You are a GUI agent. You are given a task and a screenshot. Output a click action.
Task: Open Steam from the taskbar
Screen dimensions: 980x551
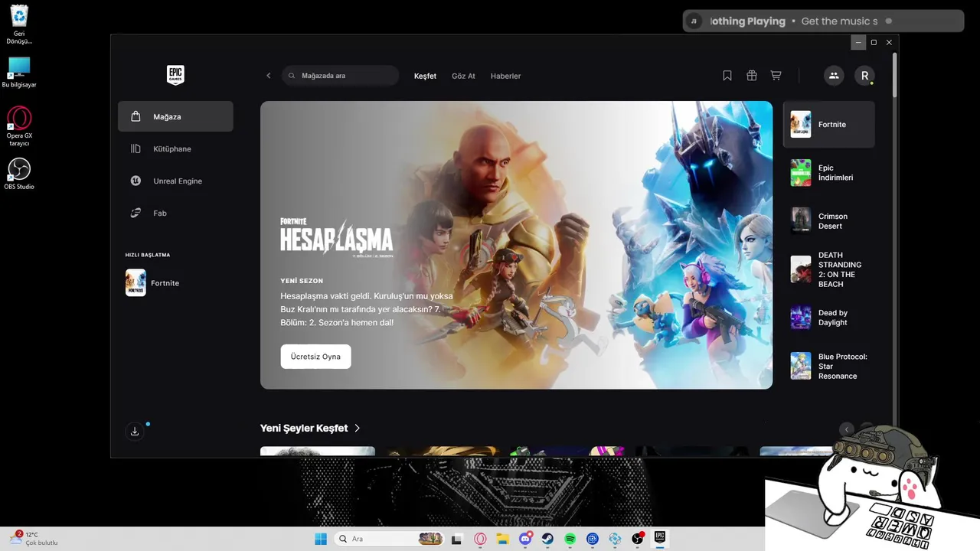point(547,539)
